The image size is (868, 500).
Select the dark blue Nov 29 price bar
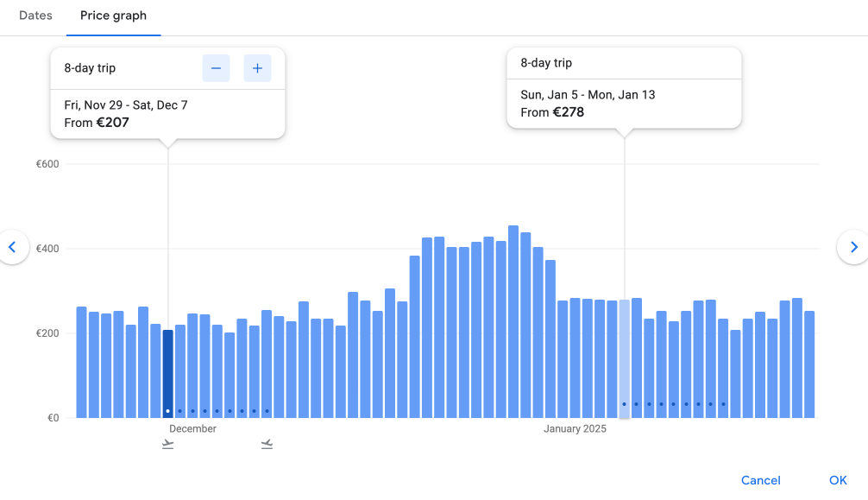(167, 371)
